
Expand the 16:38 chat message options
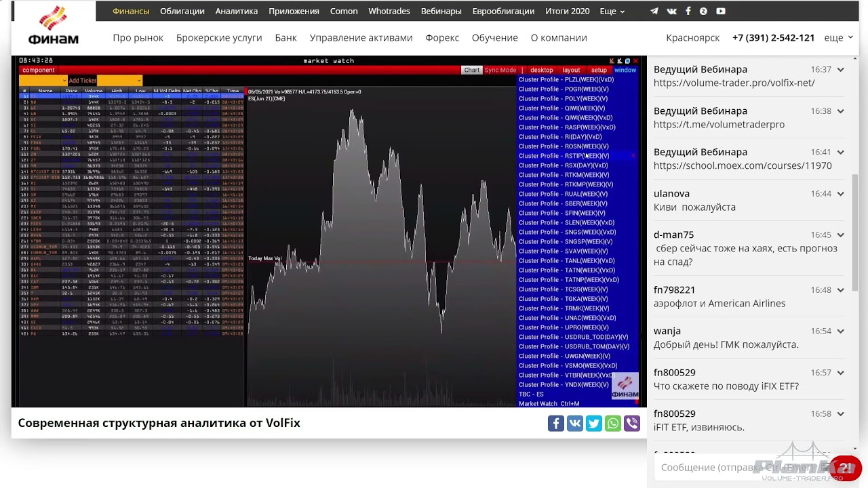pyautogui.click(x=840, y=110)
